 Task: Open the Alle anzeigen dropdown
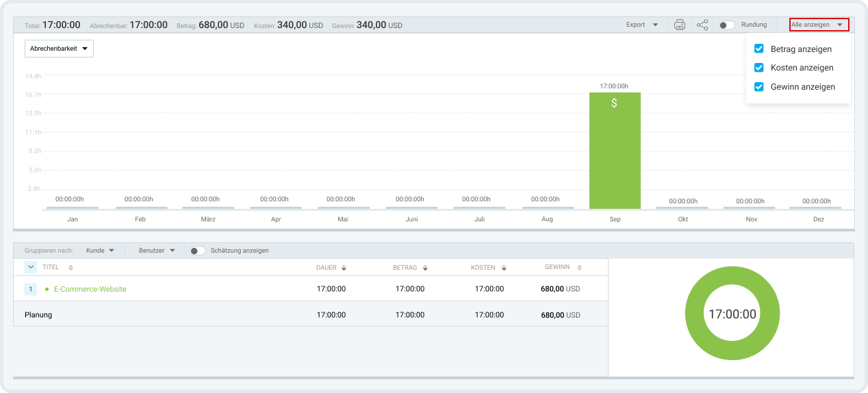[819, 25]
